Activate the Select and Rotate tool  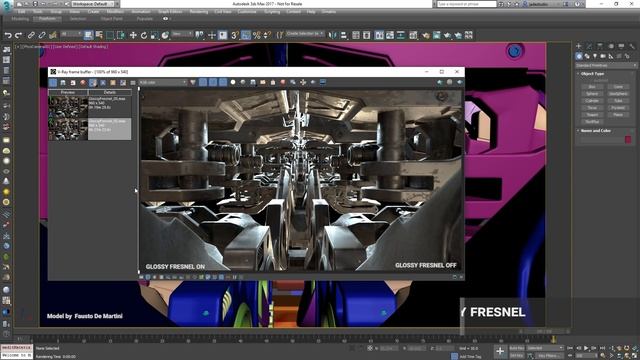point(144,36)
